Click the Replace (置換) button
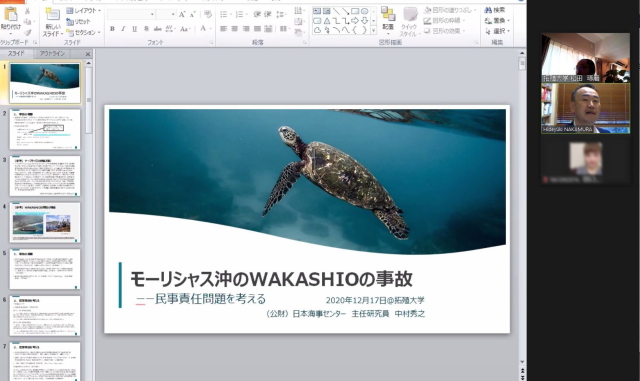The height and width of the screenshot is (381, 640). pyautogui.click(x=497, y=20)
